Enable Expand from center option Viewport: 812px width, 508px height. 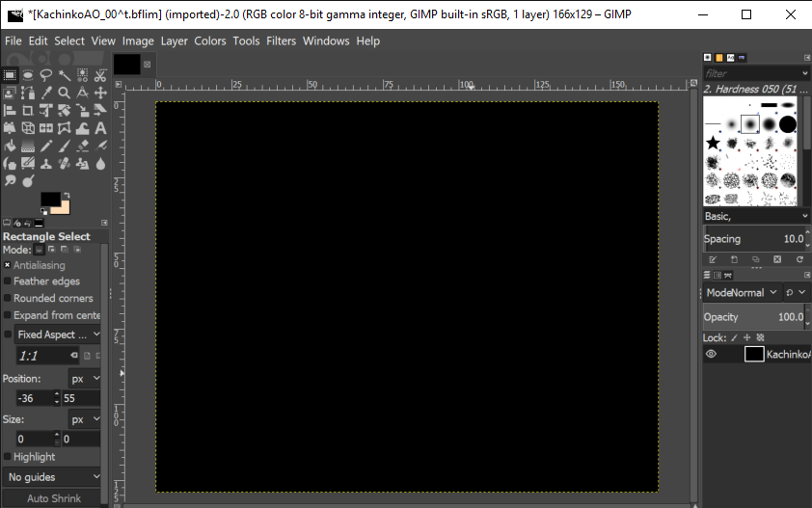pyautogui.click(x=8, y=315)
